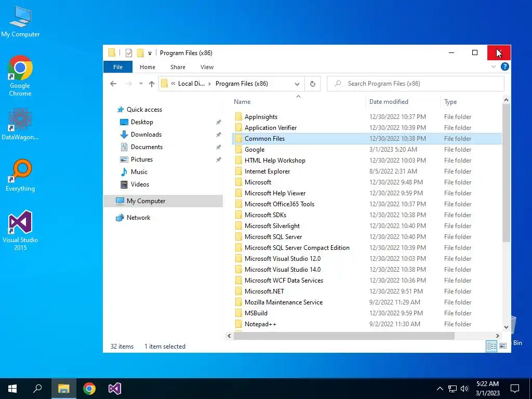Image resolution: width=532 pixels, height=399 pixels.
Task: Click the vertical scrollbar down arrow
Action: click(x=506, y=327)
